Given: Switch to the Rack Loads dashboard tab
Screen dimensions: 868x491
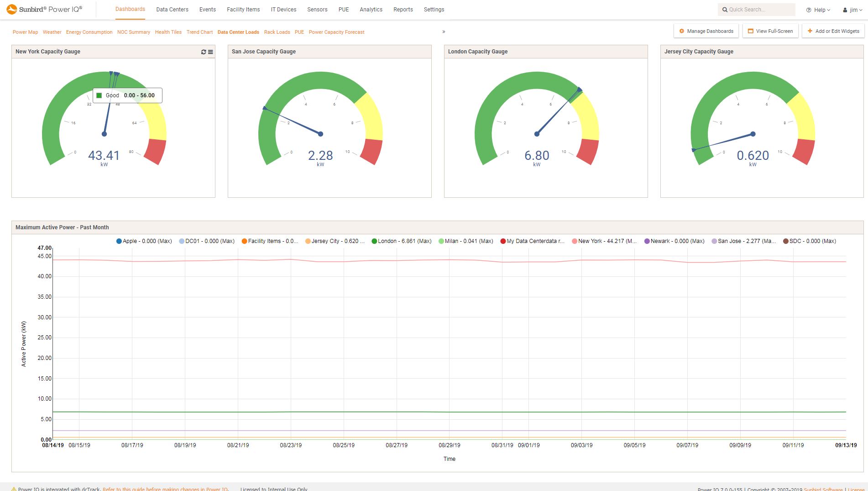Looking at the screenshot, I should click(x=277, y=32).
